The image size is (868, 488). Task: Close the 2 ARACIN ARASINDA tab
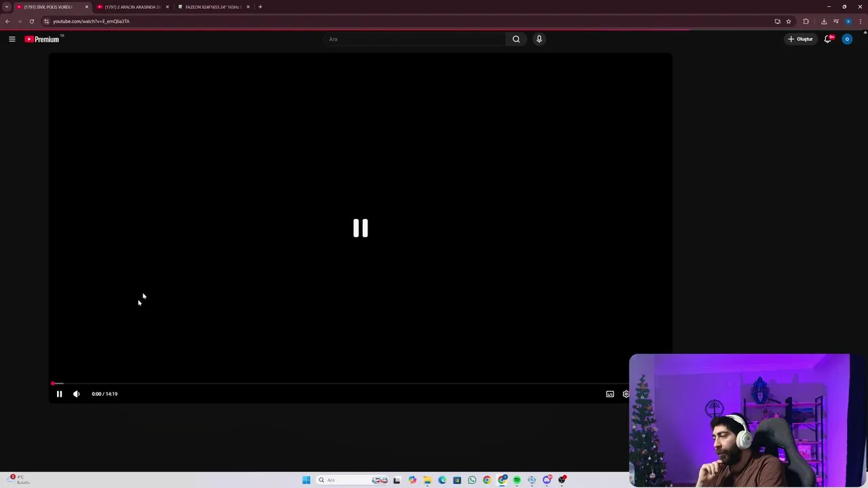tap(167, 7)
